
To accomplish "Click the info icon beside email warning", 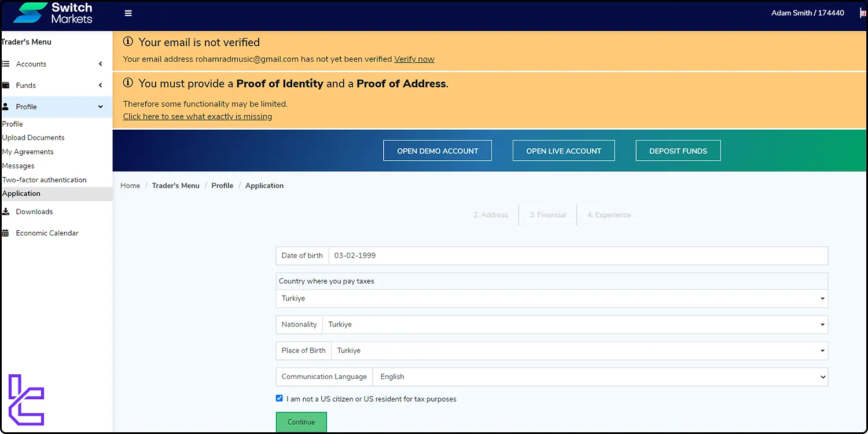I will coord(128,42).
